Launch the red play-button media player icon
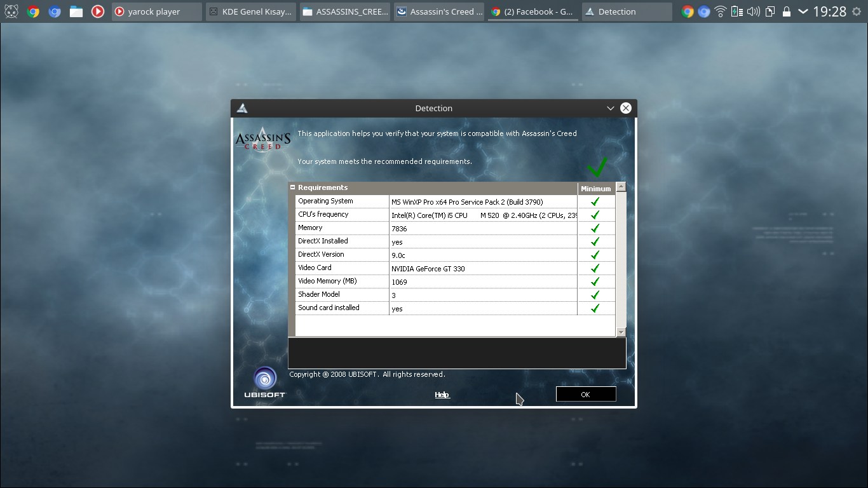Image resolution: width=868 pixels, height=488 pixels. click(x=97, y=11)
